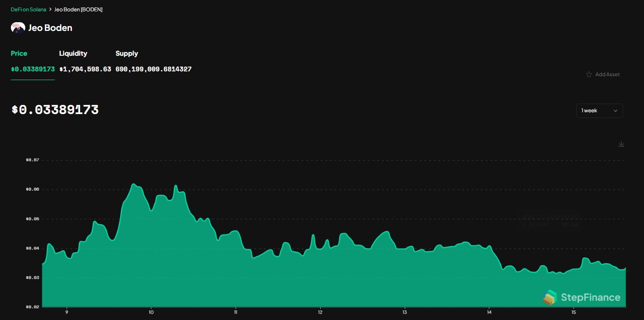Toggle the Add Asset favorite star
This screenshot has height=320, width=644.
point(589,74)
